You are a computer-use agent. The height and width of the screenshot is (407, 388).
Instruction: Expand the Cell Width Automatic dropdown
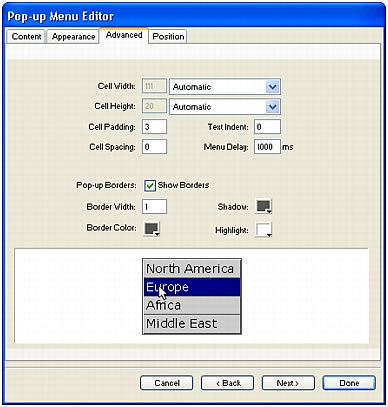225,87
